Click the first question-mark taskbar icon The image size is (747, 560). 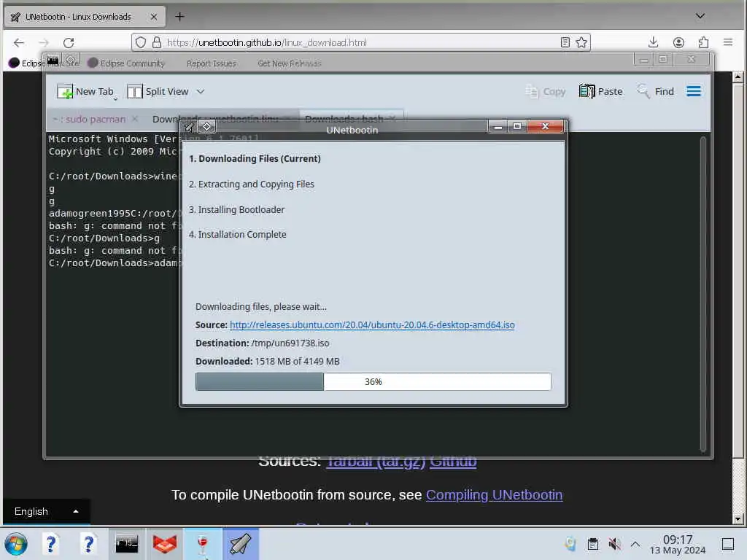pos(51,544)
